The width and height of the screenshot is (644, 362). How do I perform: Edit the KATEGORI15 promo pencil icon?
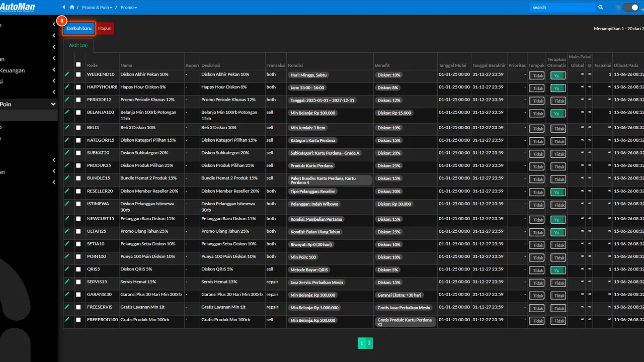(x=67, y=140)
